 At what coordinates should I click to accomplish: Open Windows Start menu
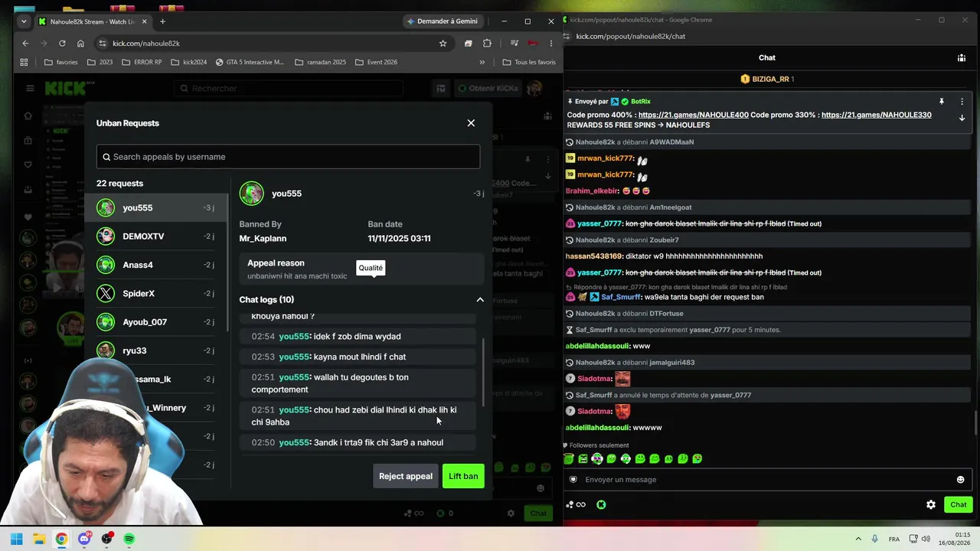pos(16,540)
